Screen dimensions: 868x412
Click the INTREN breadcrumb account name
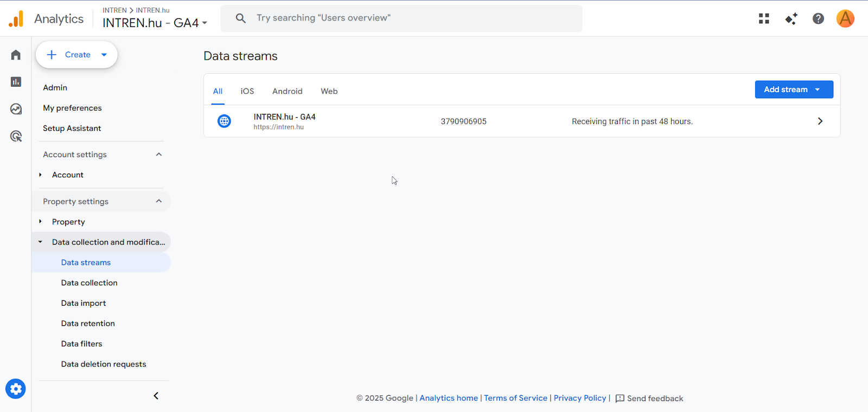(114, 10)
